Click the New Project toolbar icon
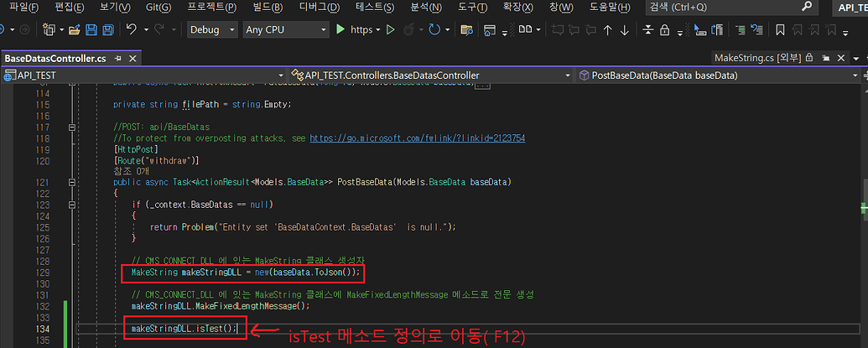Image resolution: width=868 pixels, height=348 pixels. [49, 30]
